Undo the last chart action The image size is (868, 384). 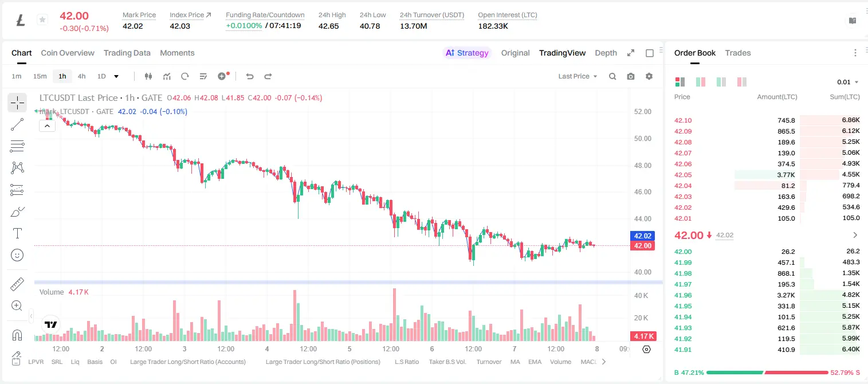pyautogui.click(x=249, y=76)
